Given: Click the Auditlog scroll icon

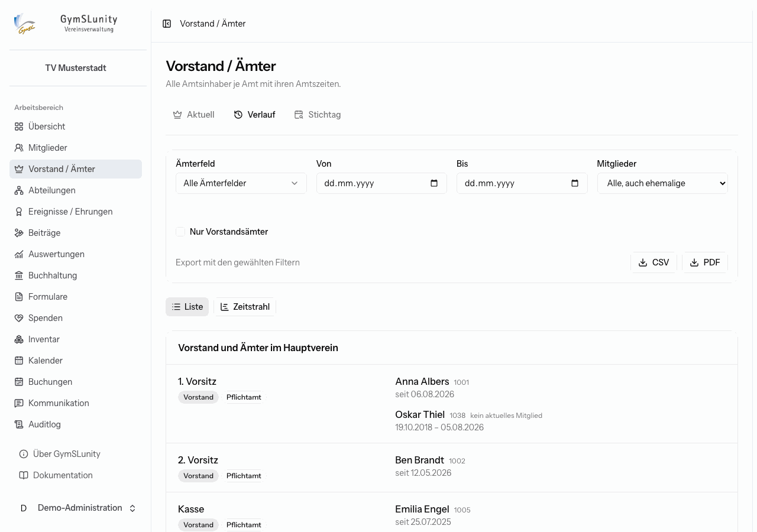Looking at the screenshot, I should pos(19,424).
